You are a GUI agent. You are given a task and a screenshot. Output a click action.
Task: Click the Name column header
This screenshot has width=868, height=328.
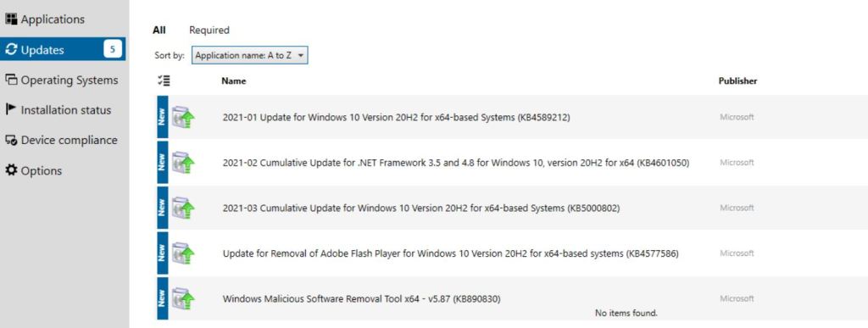point(234,81)
